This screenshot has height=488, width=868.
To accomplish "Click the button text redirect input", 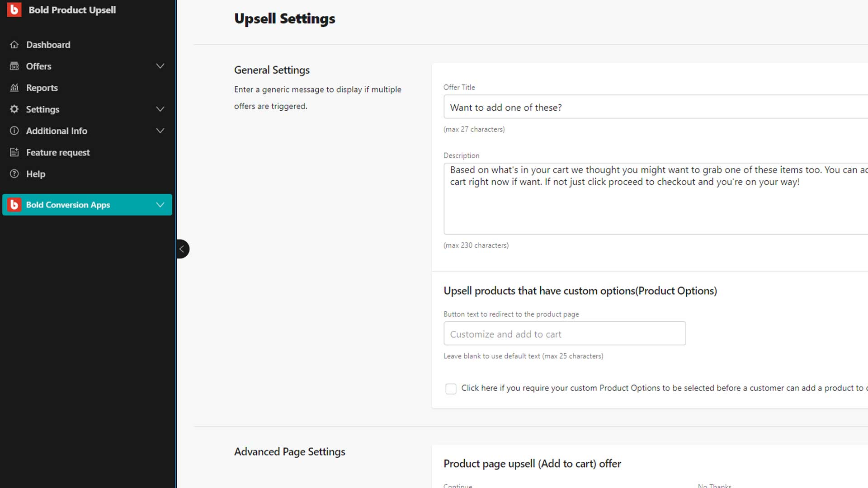I will click(x=565, y=333).
